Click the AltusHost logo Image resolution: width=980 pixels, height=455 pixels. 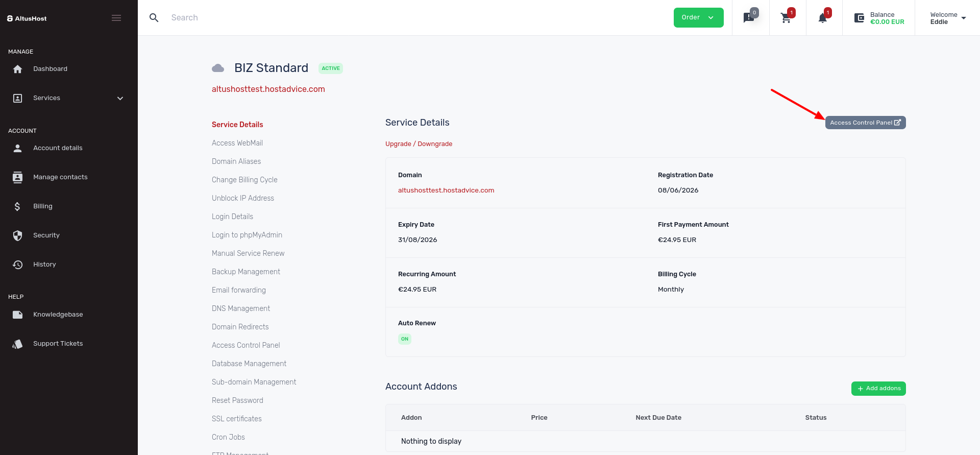tap(27, 18)
